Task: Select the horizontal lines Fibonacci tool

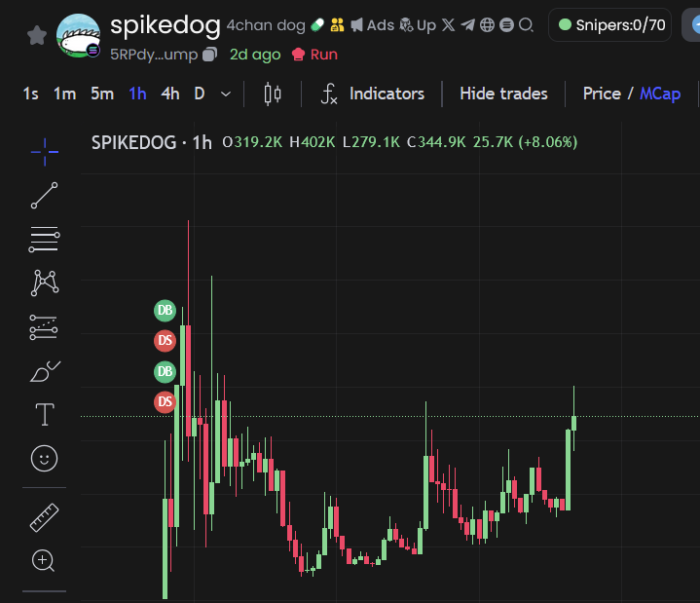Action: tap(44, 239)
